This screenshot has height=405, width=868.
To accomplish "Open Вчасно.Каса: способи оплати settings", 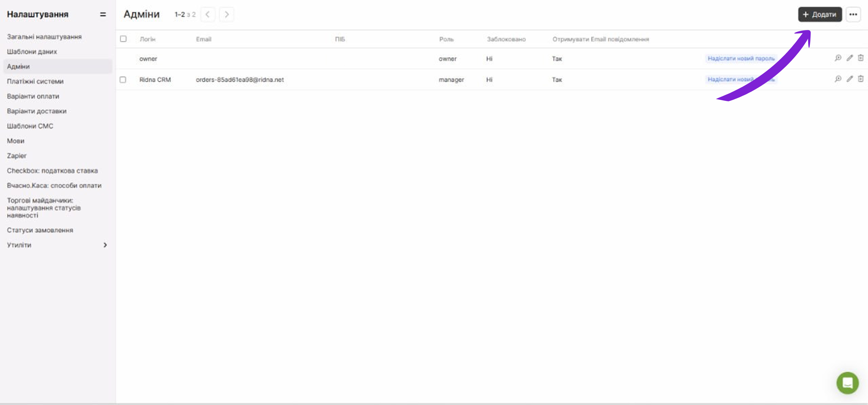I will point(54,185).
